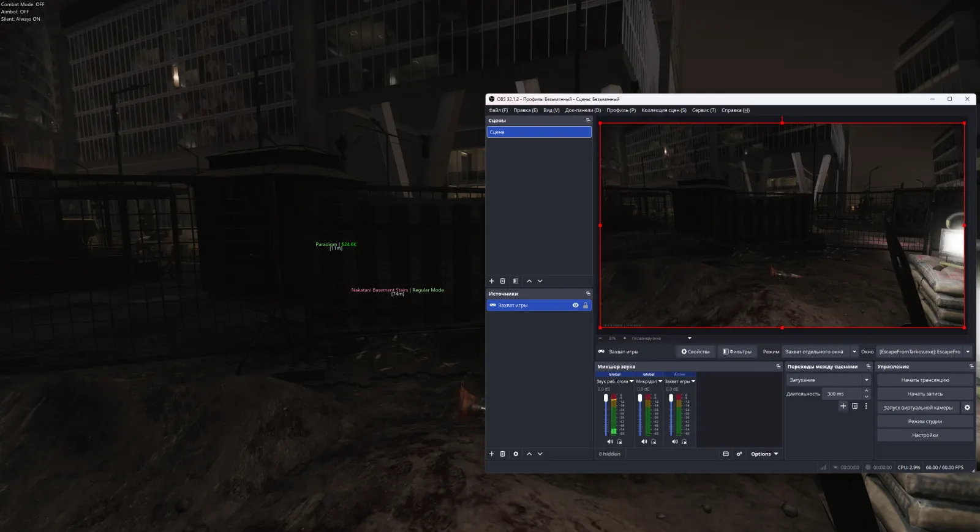Screen dimensions: 980x532
Task: Move the source down in the Источники list
Action: coord(540,454)
